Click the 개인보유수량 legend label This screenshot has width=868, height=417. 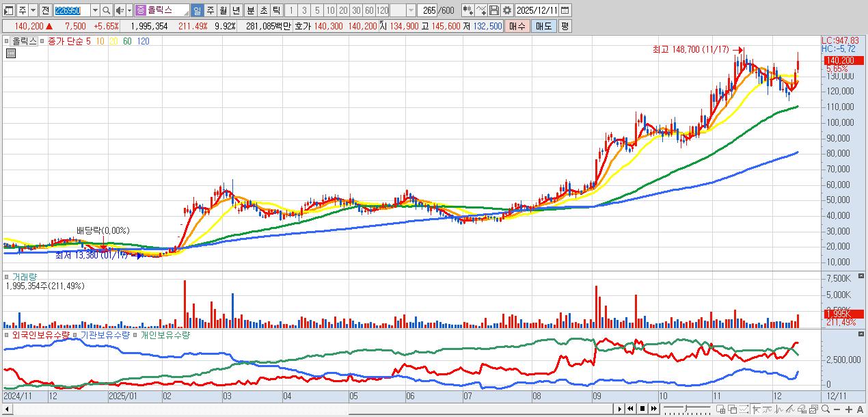click(165, 335)
